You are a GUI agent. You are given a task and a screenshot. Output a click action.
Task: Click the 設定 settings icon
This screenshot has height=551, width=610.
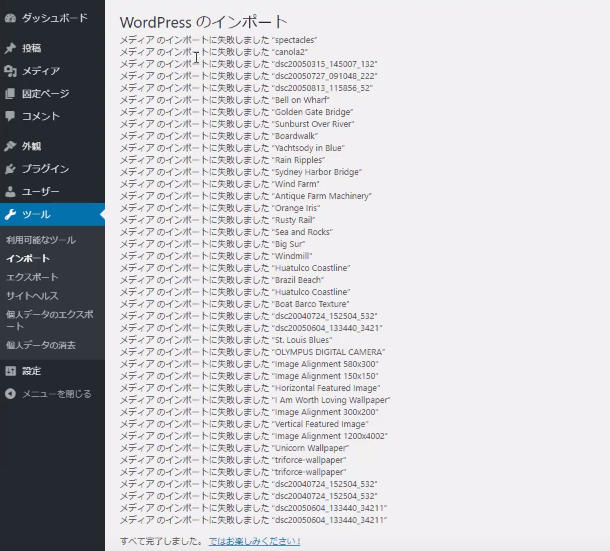click(10, 371)
